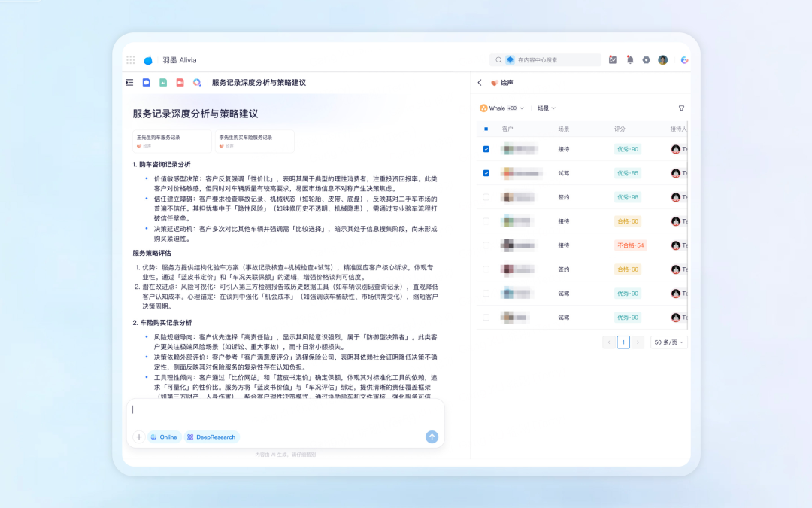Open the red video recording icon
Viewport: 812px width, 508px height.
coord(179,83)
